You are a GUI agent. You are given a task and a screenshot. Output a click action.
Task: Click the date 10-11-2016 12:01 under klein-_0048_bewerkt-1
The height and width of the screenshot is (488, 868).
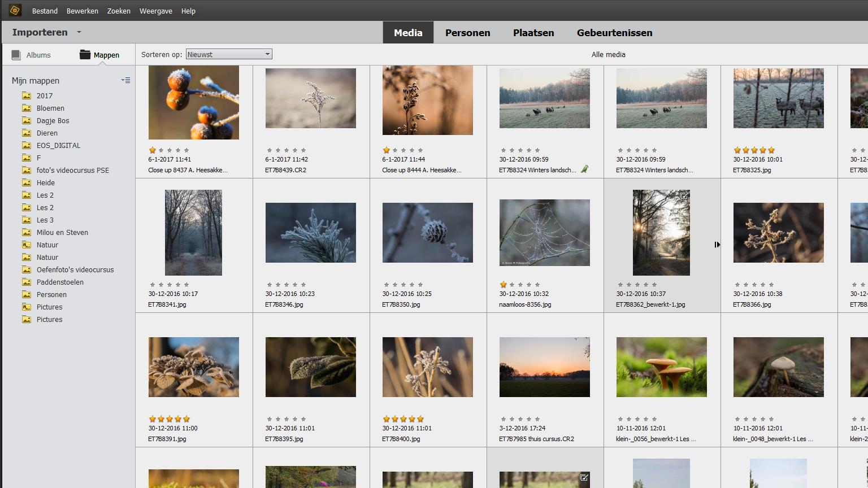[x=758, y=428]
